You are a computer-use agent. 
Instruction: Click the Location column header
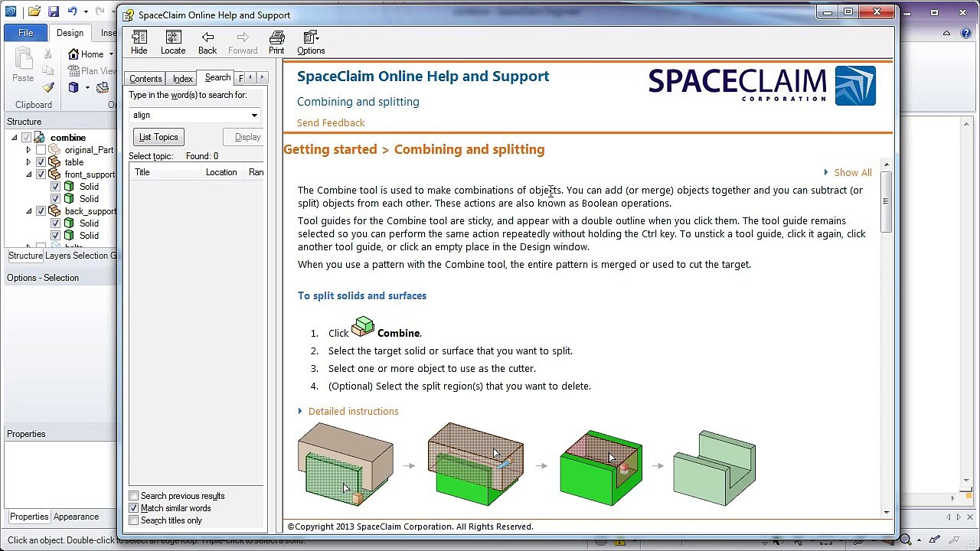pyautogui.click(x=221, y=172)
